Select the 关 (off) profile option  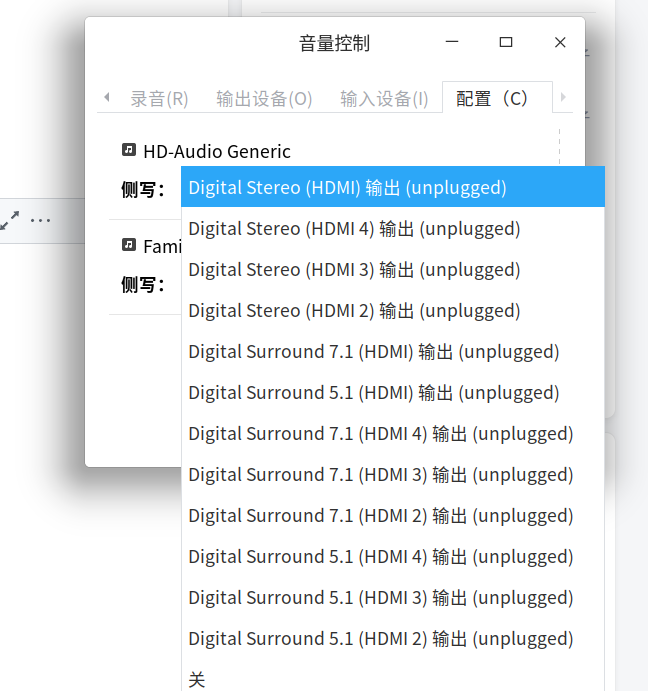tap(393, 676)
